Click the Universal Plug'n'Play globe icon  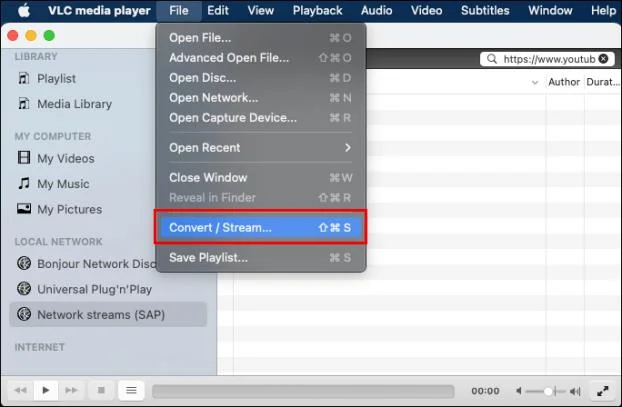[x=24, y=288]
